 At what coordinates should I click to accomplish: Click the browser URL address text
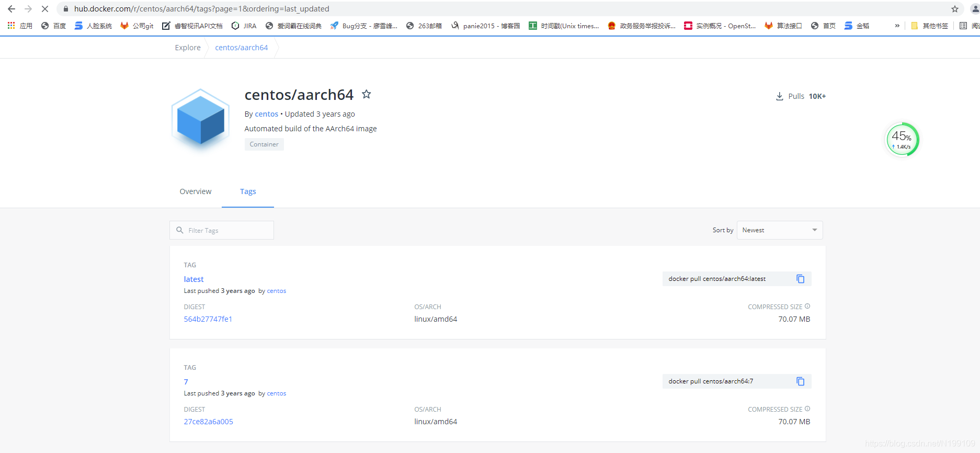(202, 9)
